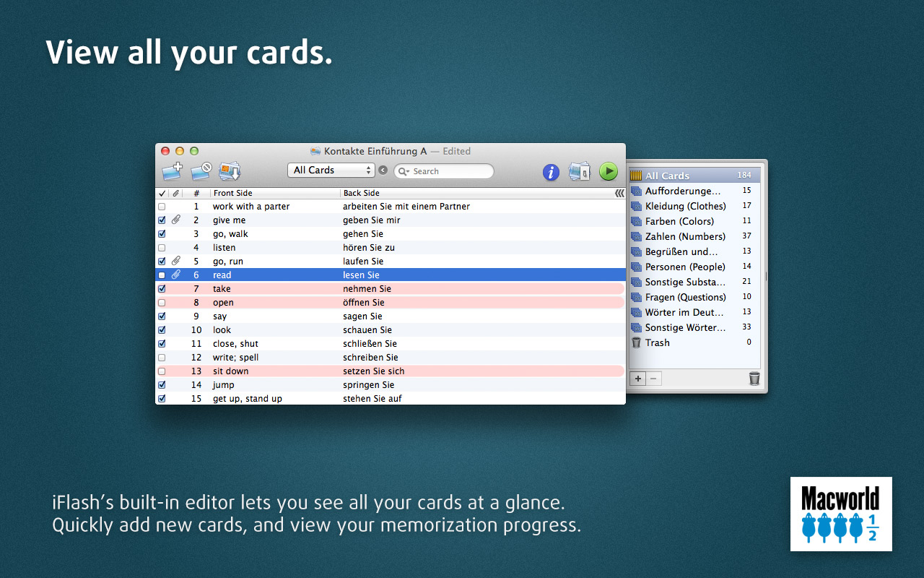
Task: Click the 'springen Sie' back side cell
Action: click(x=368, y=385)
